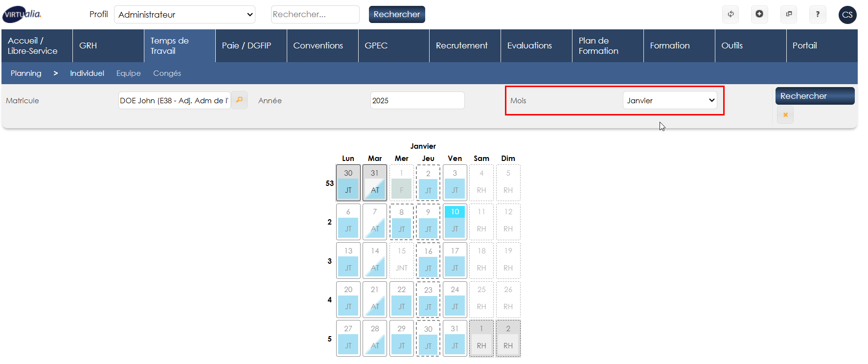Screen dimensions: 868x364
Task: Switch to the Congés planning tab
Action: coord(167,73)
